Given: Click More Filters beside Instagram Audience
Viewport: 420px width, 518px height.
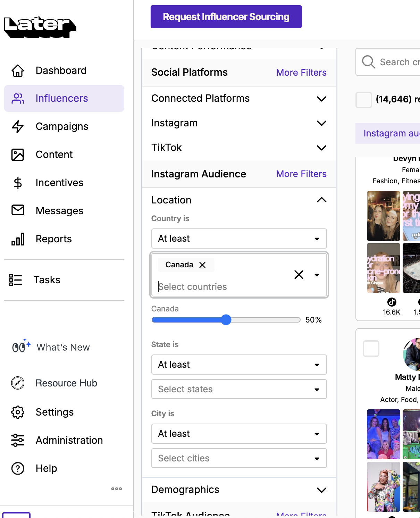Looking at the screenshot, I should (301, 174).
